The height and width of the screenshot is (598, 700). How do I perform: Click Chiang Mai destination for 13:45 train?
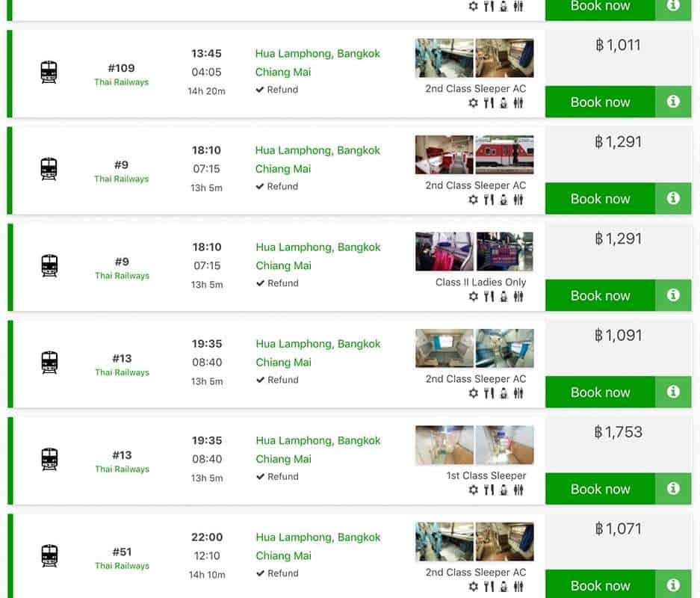pos(282,73)
